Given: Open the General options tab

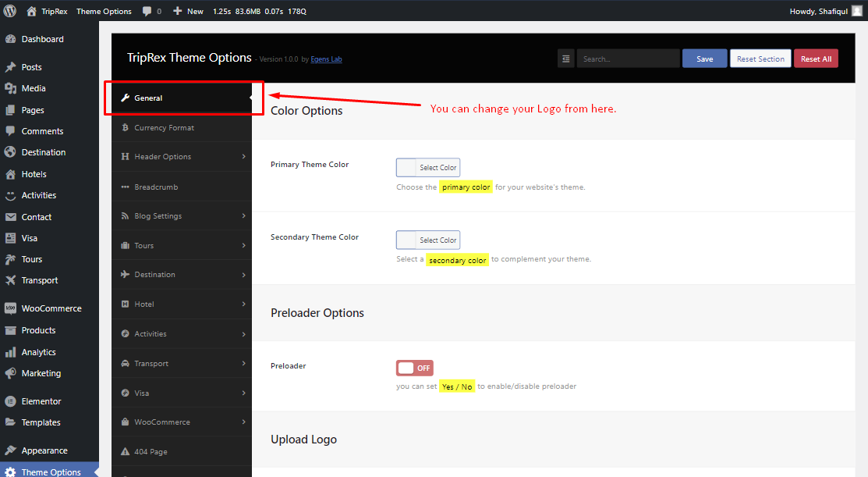Looking at the screenshot, I should [182, 98].
